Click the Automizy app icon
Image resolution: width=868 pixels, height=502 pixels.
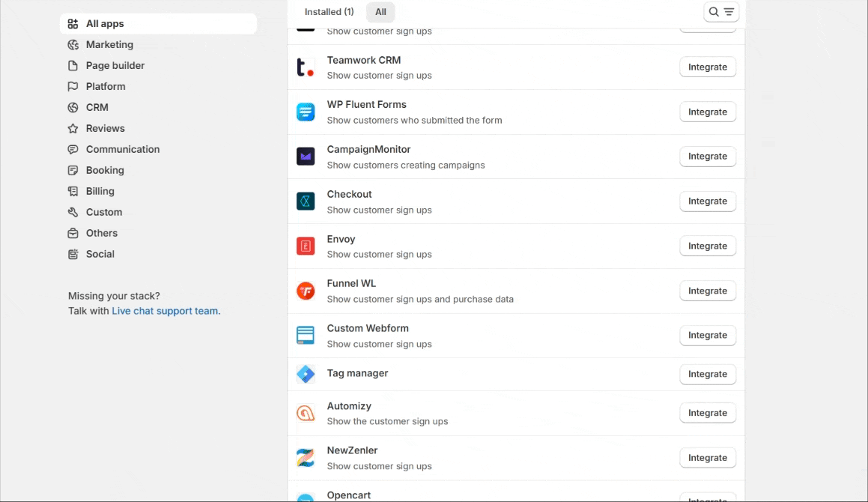[306, 413]
